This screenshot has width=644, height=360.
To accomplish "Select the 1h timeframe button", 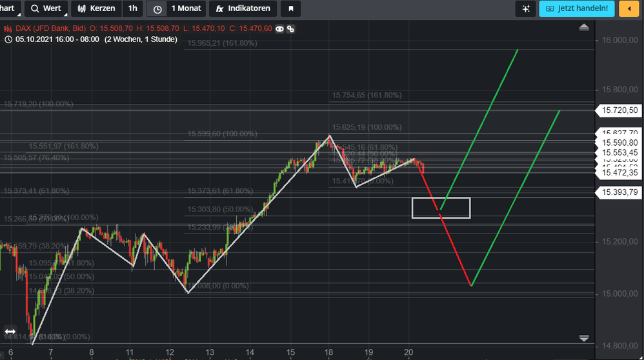I will (x=132, y=9).
